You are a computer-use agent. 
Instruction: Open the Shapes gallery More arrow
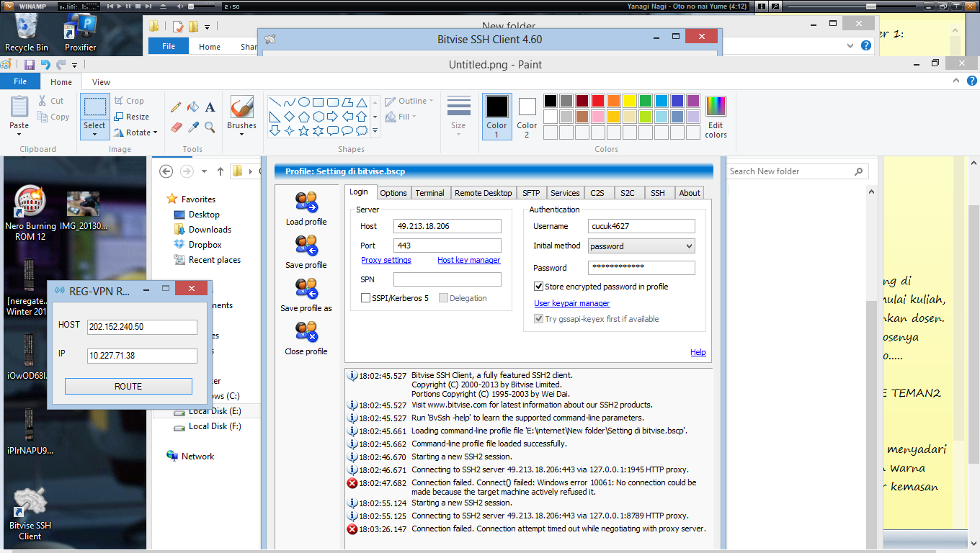tap(375, 131)
